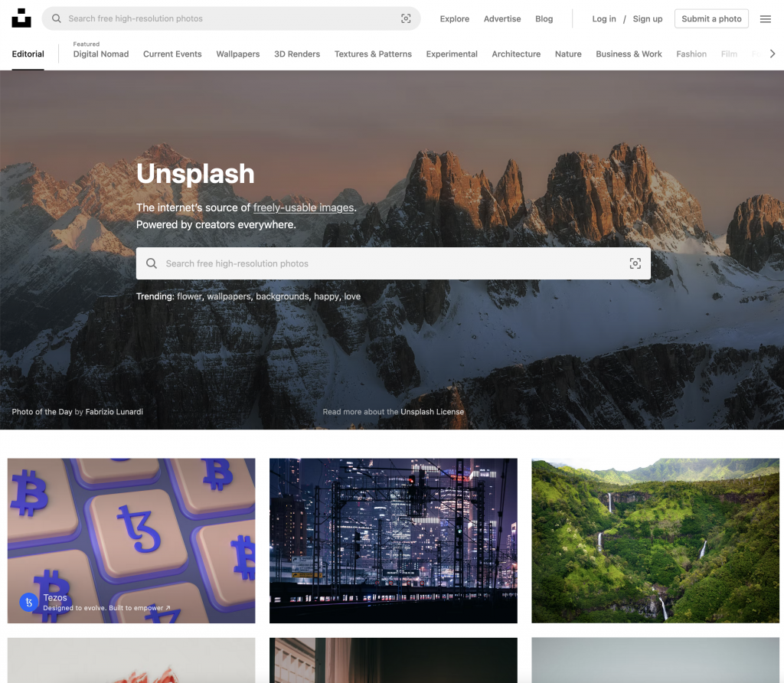Click the Unsplash logo in the header
Image resolution: width=784 pixels, height=683 pixels.
pyautogui.click(x=21, y=18)
